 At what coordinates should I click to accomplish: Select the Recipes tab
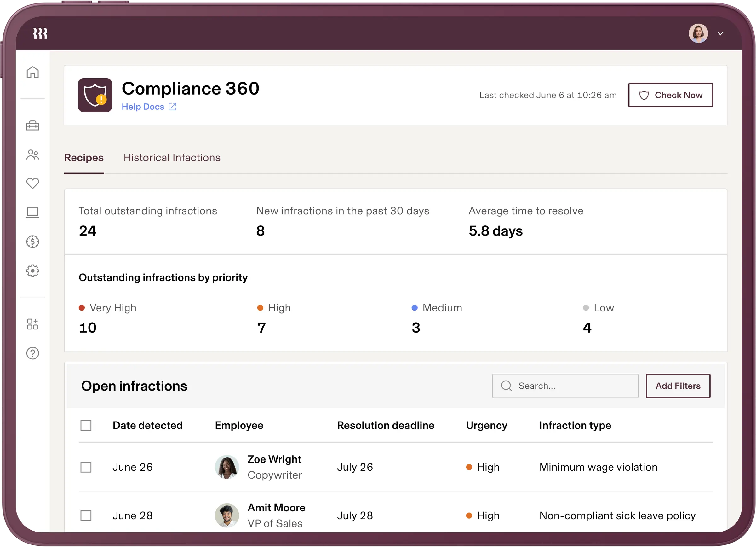point(84,157)
